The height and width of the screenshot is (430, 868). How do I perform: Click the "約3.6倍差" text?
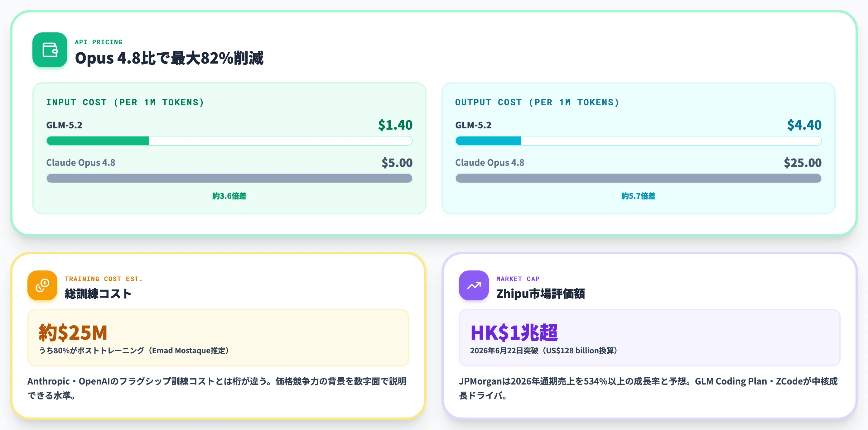click(x=229, y=196)
